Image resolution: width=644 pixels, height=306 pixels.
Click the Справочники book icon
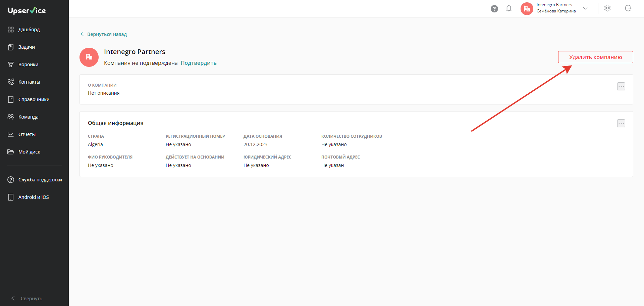[11, 99]
